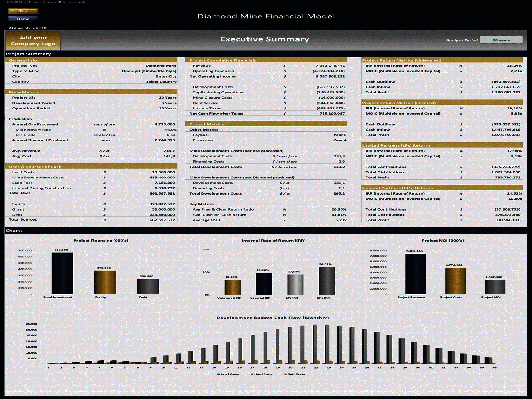Select the Total Investment bar in Project Financing chart
The height and width of the screenshot is (399, 532).
tap(62, 273)
